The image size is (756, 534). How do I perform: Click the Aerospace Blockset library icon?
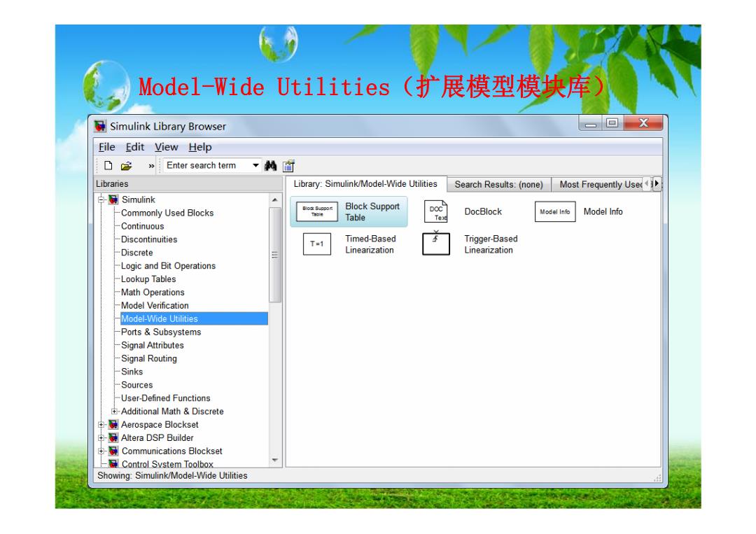pyautogui.click(x=113, y=425)
